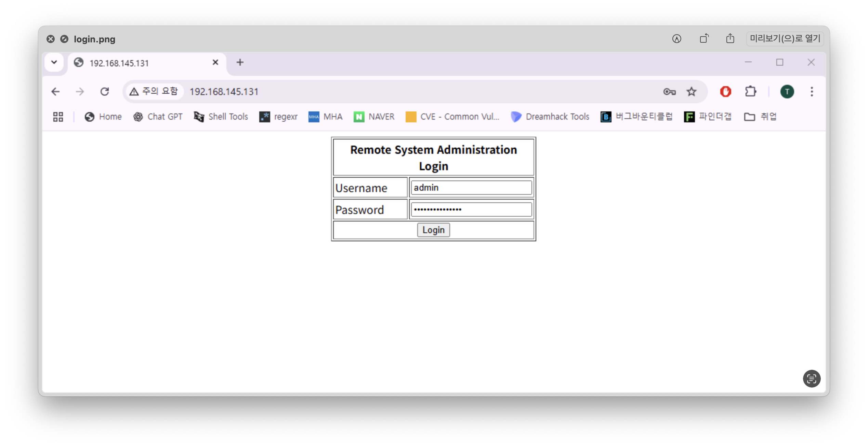Click the 미리보기(으)로 열기 button
The image size is (868, 447).
785,39
